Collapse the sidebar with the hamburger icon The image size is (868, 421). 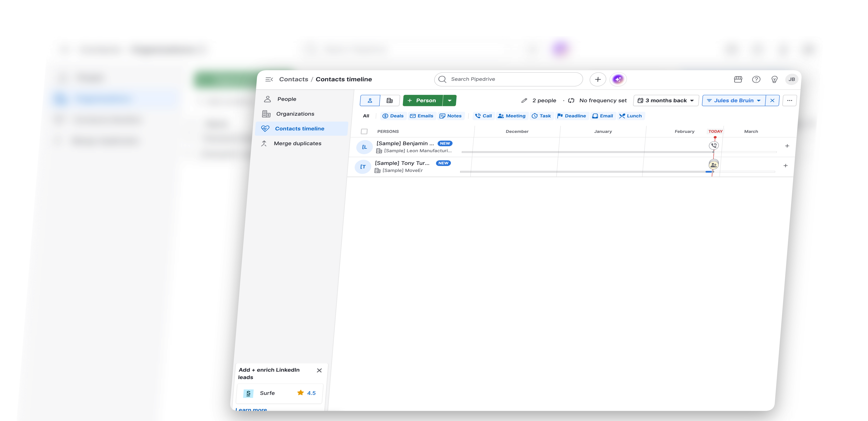pos(269,79)
